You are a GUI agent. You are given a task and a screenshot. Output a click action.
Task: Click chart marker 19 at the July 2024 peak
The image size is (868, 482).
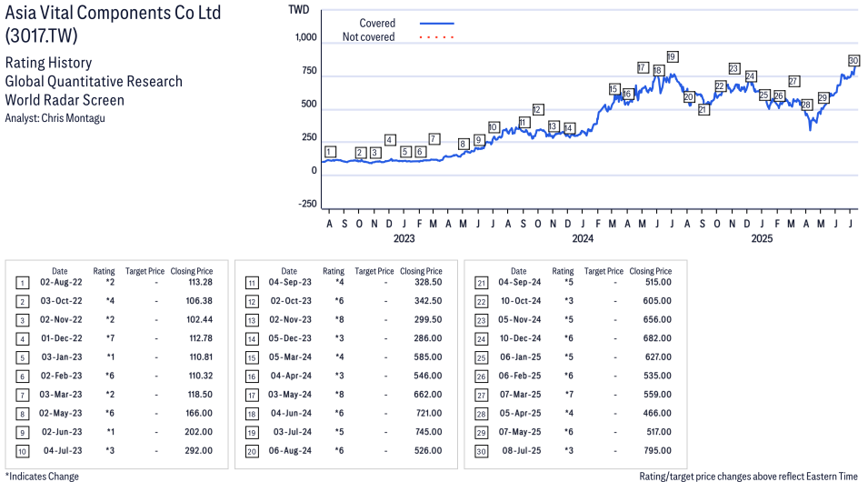tap(672, 57)
